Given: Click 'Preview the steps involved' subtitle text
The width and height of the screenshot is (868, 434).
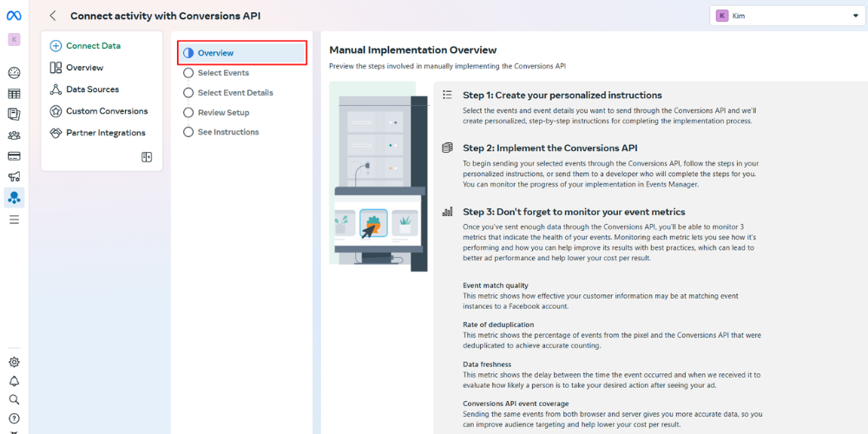Looking at the screenshot, I should pyautogui.click(x=448, y=67).
